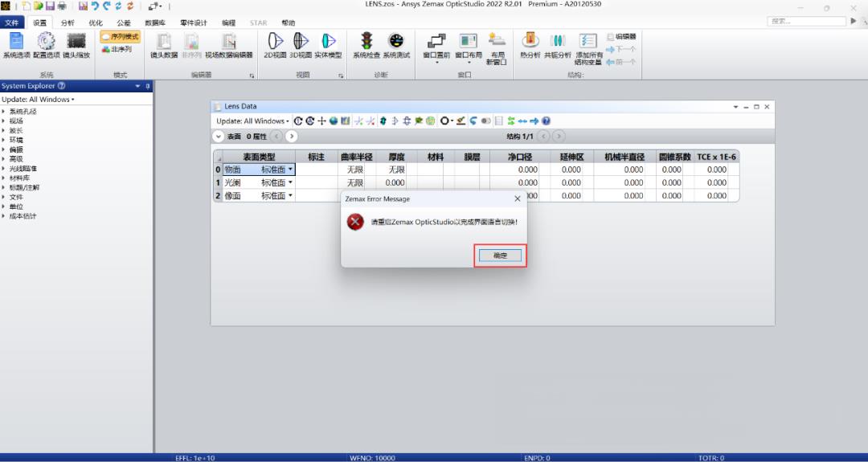Switch to the 零件设计 ribbon tab
The width and height of the screenshot is (868, 462).
pos(194,22)
